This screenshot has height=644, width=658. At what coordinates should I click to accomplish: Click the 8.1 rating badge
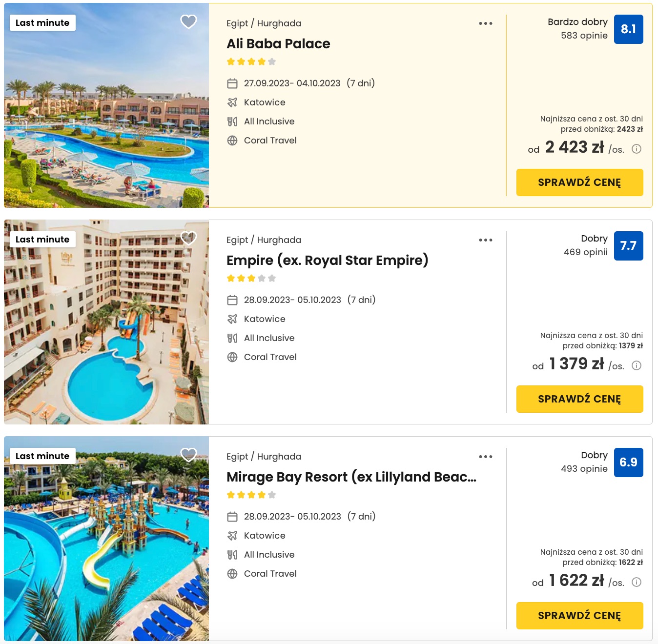(x=628, y=29)
